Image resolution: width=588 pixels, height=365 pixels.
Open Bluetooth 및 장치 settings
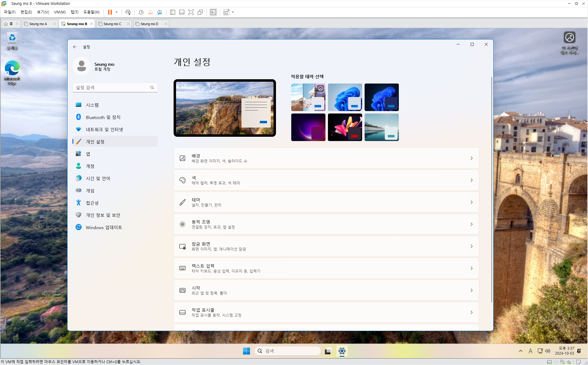103,117
